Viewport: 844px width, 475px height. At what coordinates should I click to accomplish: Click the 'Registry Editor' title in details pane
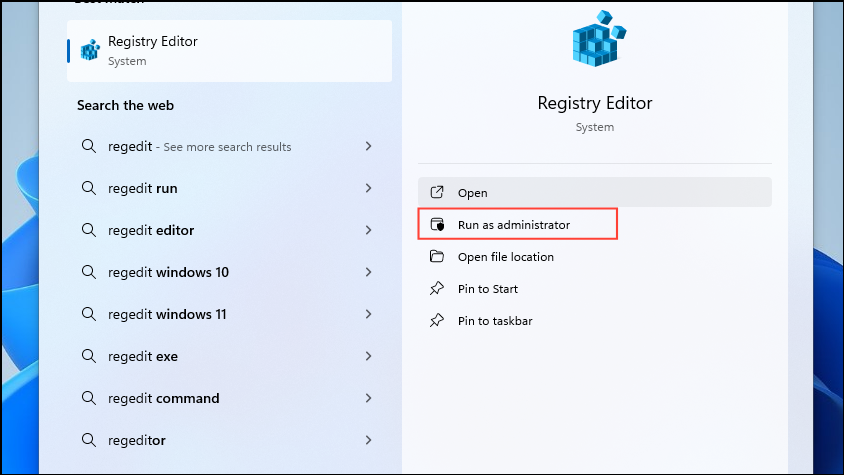[x=595, y=103]
